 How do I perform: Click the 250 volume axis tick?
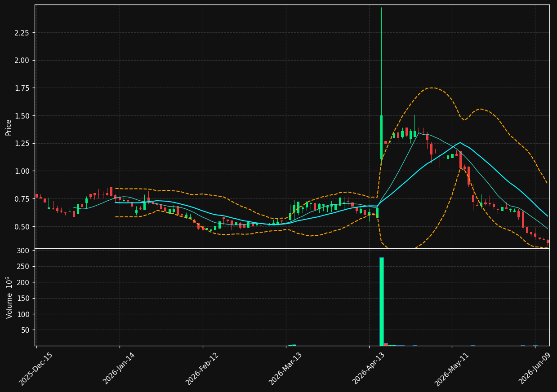tap(24, 267)
